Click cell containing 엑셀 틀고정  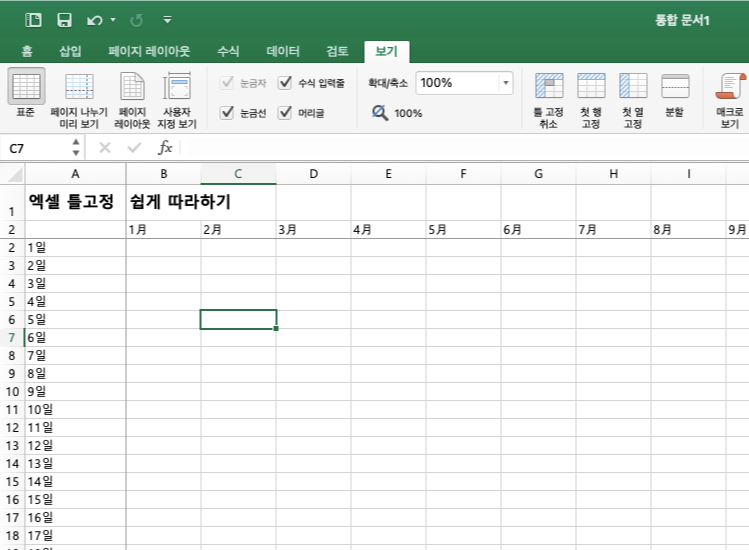pyautogui.click(x=75, y=202)
